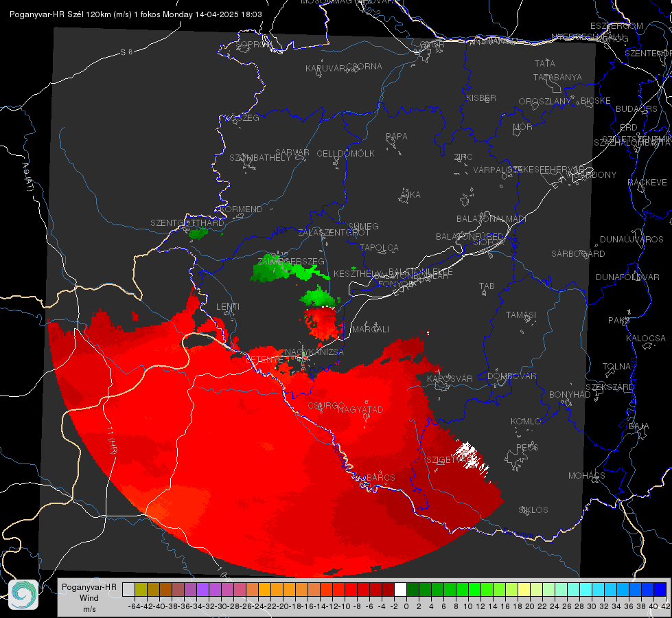Click the DUNAUJVAROS city label
Viewport: 672px width, 618px height.
coord(632,240)
